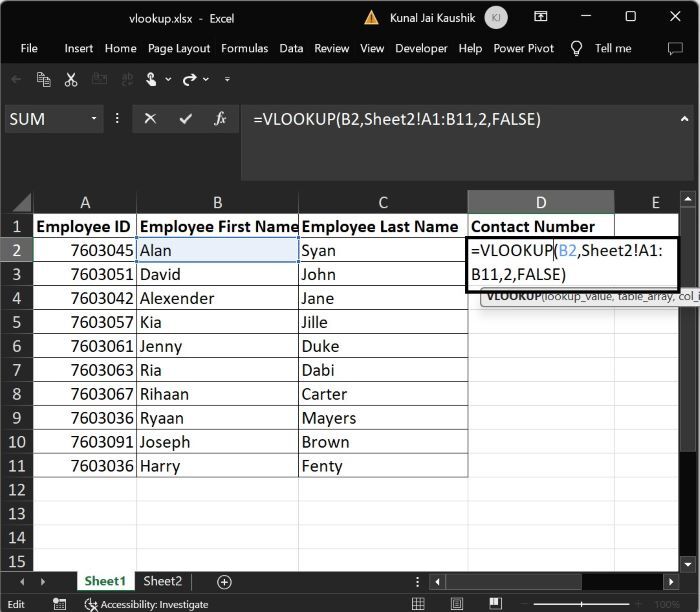This screenshot has height=612, width=700.
Task: Open the Insert Function fx dialog
Action: [220, 119]
